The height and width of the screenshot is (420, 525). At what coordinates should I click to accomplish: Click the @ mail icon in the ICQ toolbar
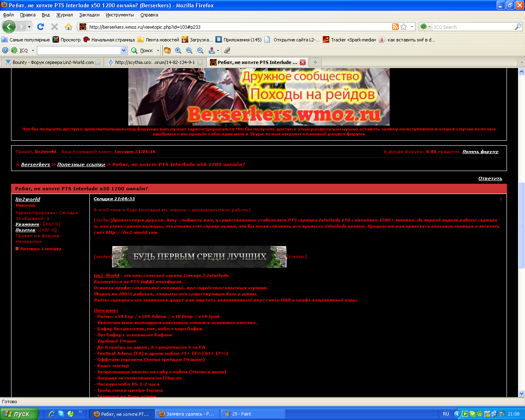[x=5, y=50]
